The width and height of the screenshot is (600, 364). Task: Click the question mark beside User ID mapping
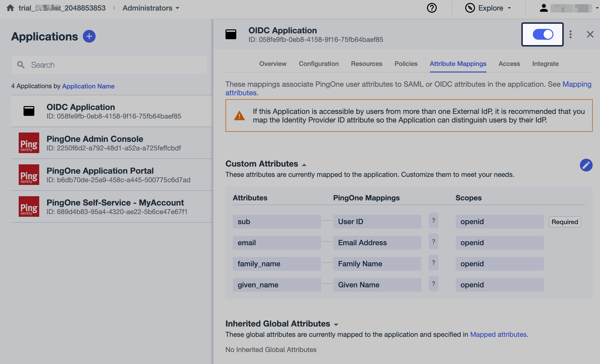click(x=433, y=221)
